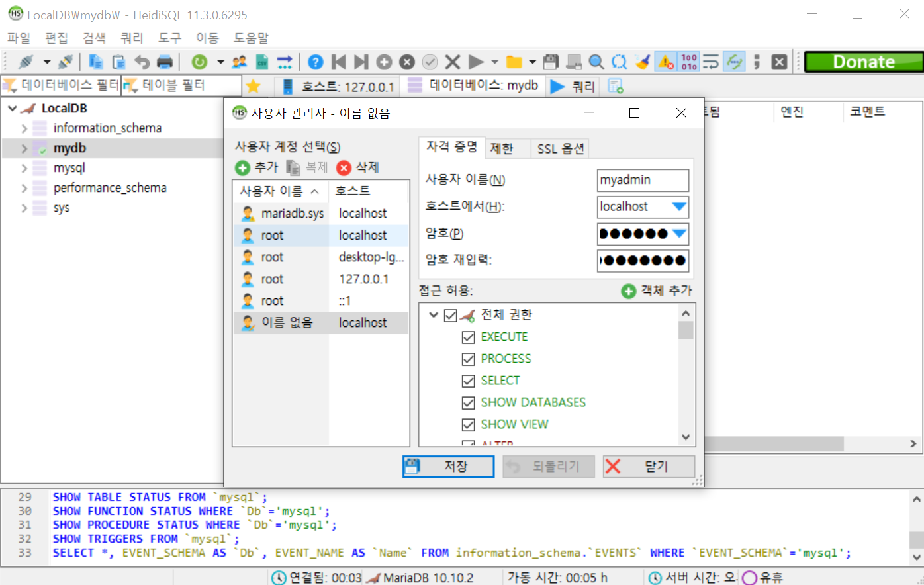
Task: Click the delete row circle-x icon
Action: 407,62
